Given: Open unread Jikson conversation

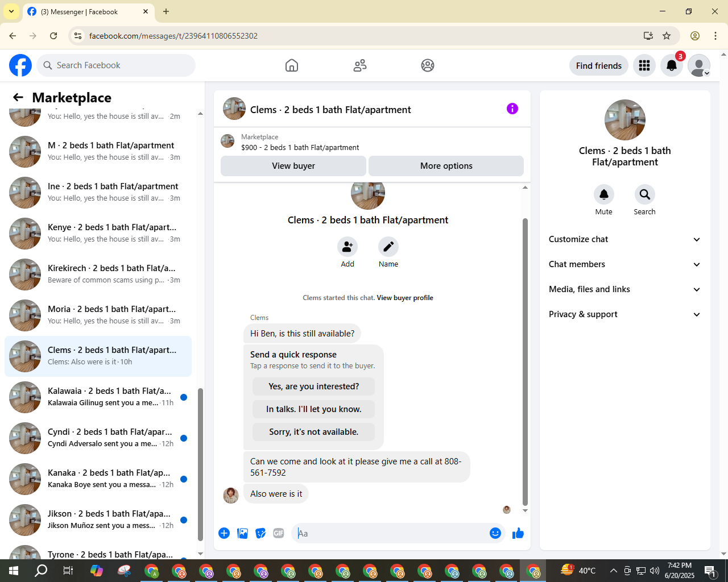Looking at the screenshot, I should tap(98, 520).
